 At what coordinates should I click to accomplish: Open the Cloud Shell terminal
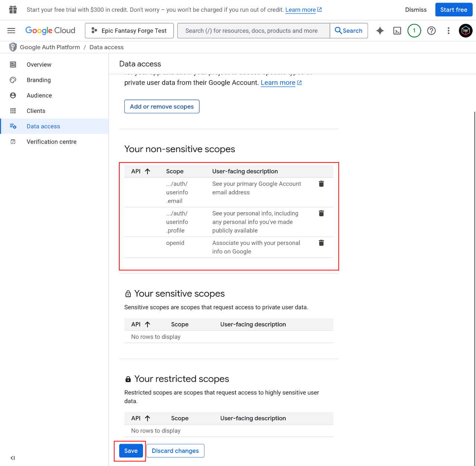397,31
